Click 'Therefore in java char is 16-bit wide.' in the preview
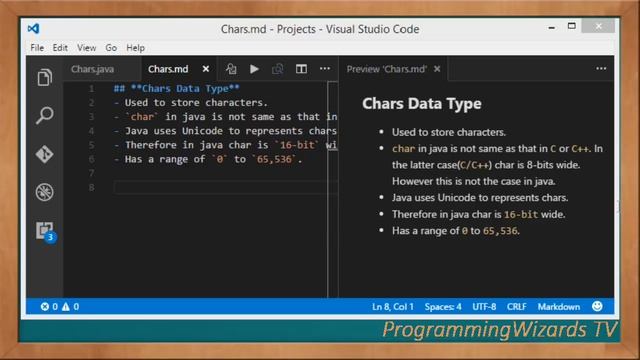 pyautogui.click(x=478, y=214)
